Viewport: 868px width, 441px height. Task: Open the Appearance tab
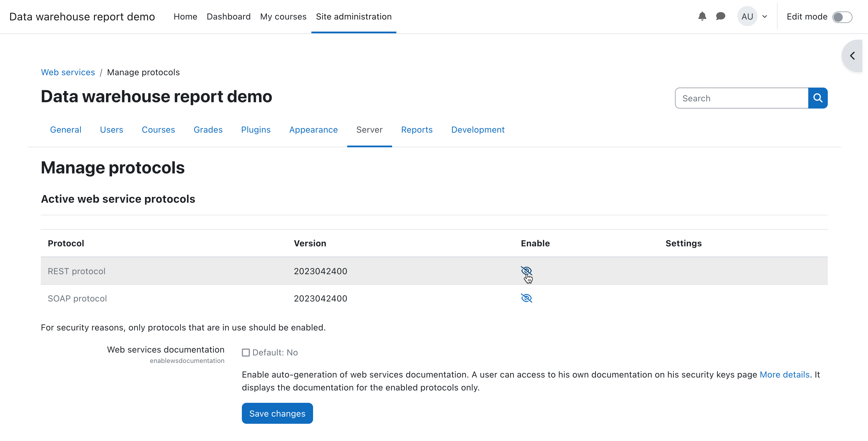coord(313,130)
